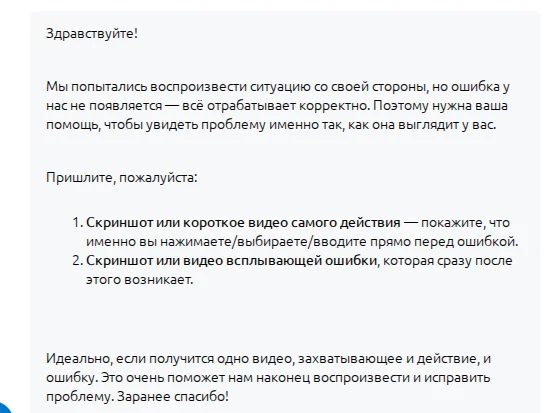Click the line "Пришлите, пожалуйста:"
The width and height of the screenshot is (545, 413).
coord(122,178)
